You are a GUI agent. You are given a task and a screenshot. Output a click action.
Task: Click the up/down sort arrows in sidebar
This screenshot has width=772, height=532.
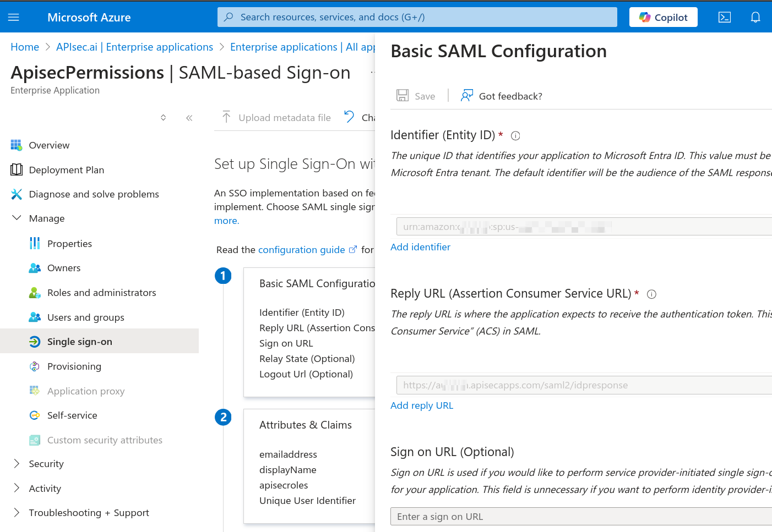tap(163, 118)
